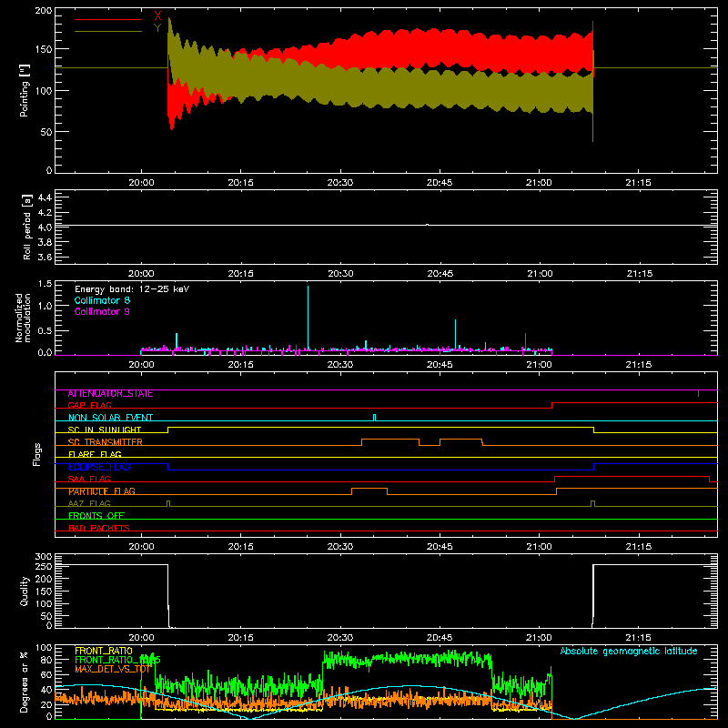Click the 20:15 tick label under Quality plot
Image resolution: width=728 pixels, height=728 pixels.
240,638
